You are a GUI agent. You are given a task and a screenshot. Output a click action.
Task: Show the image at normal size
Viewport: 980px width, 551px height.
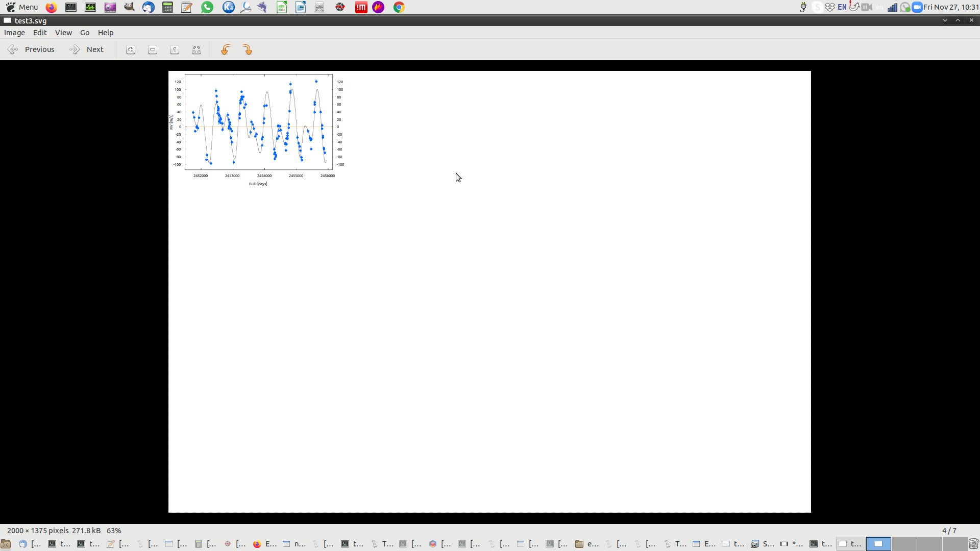point(174,49)
